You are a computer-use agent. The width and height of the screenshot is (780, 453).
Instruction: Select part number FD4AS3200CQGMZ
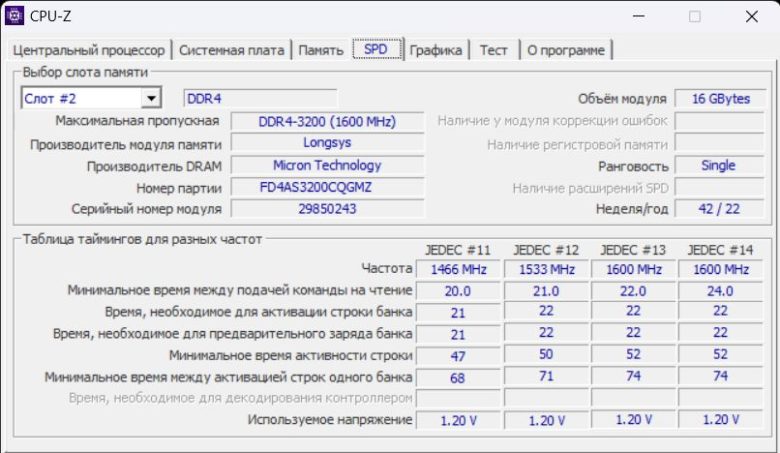point(327,187)
